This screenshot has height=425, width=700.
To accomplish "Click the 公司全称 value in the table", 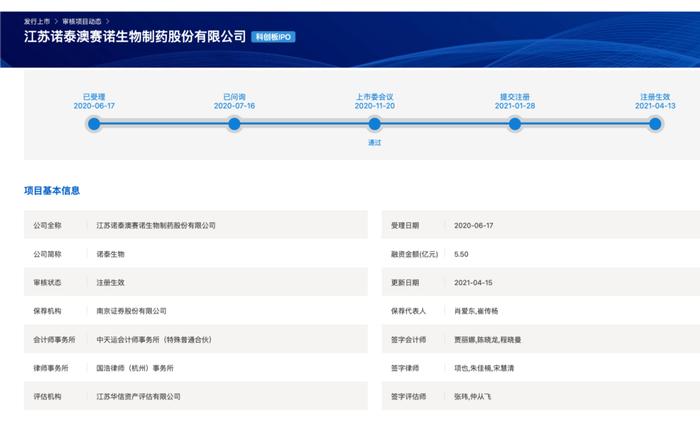I will (x=156, y=225).
